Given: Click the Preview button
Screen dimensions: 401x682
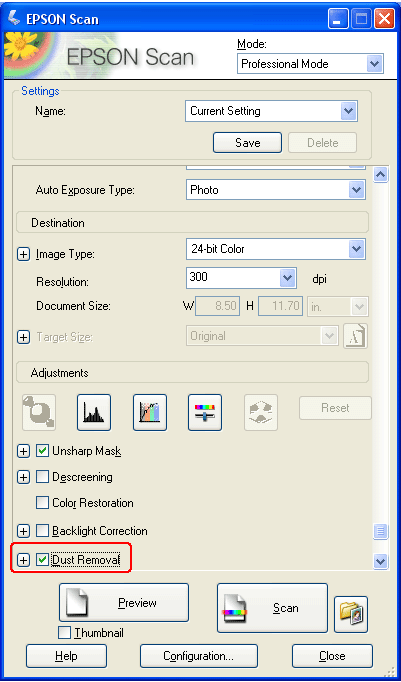Looking at the screenshot, I should (124, 602).
